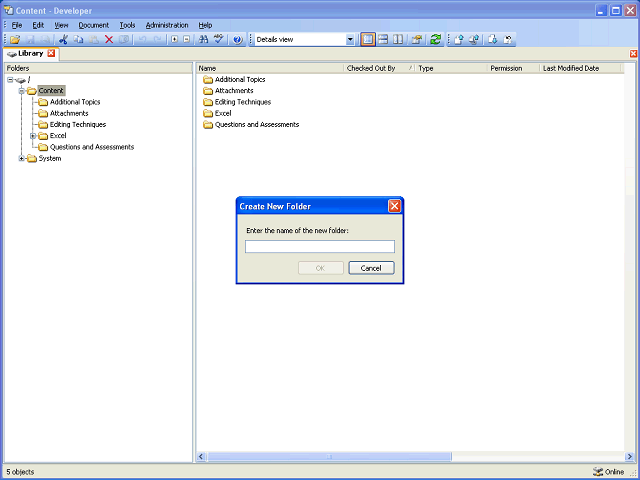Click Cancel in Create New Folder dialog
The width and height of the screenshot is (640, 480).
[x=371, y=268]
